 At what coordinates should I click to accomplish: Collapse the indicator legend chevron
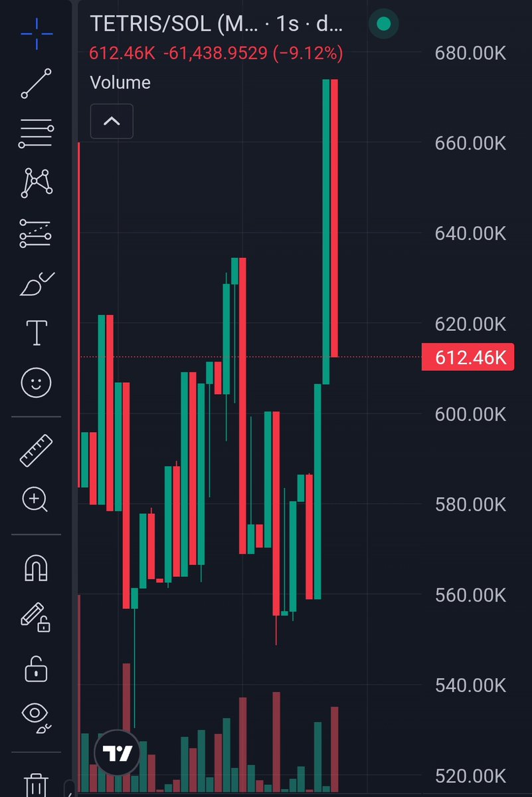(x=112, y=121)
